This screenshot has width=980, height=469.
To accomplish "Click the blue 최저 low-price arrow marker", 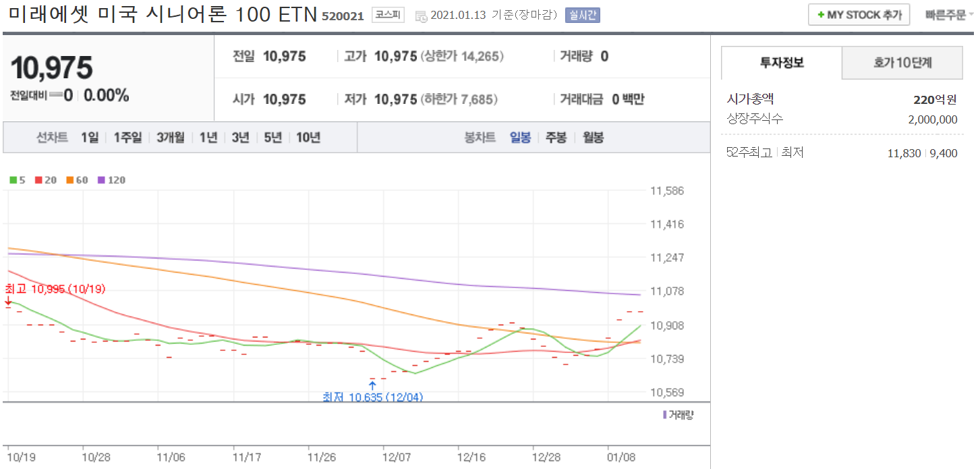I will coord(372,386).
